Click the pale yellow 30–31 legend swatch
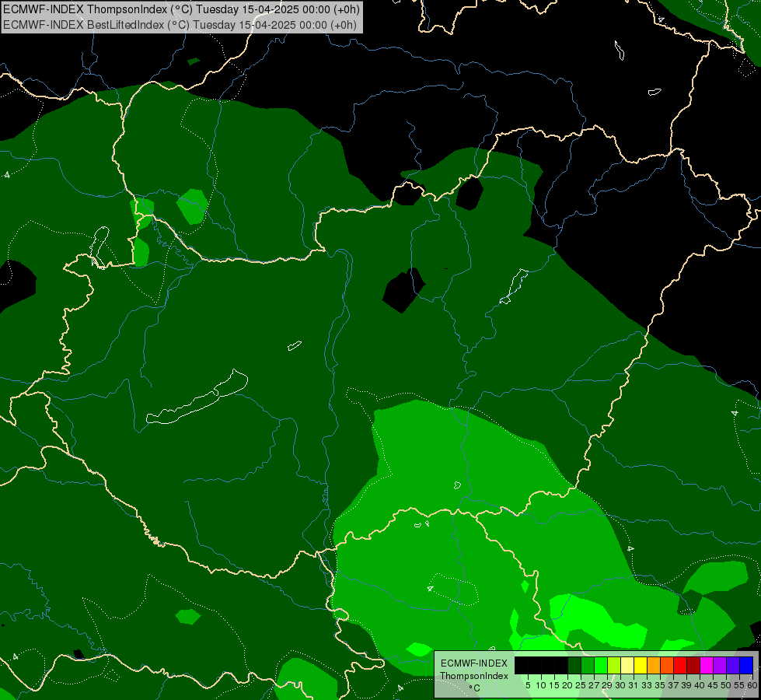The image size is (761, 700). 627,666
